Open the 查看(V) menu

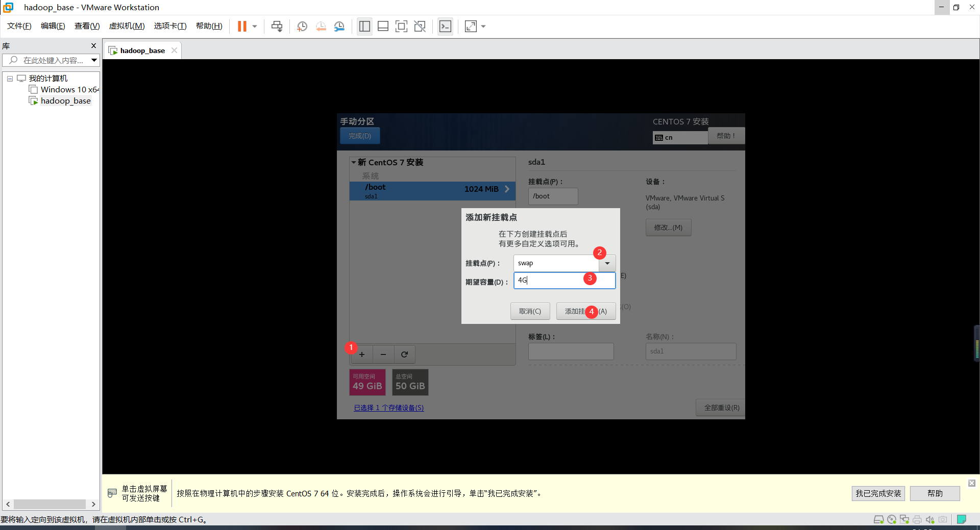pyautogui.click(x=87, y=26)
